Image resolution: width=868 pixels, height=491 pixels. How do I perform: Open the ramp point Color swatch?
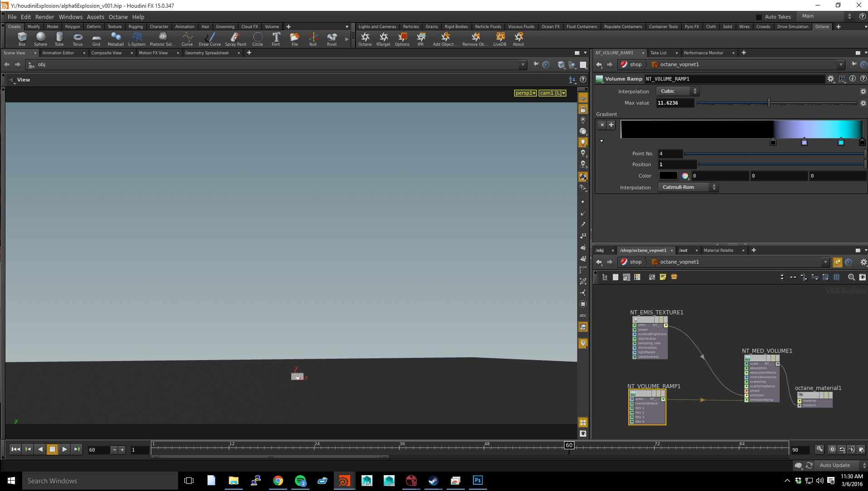668,176
